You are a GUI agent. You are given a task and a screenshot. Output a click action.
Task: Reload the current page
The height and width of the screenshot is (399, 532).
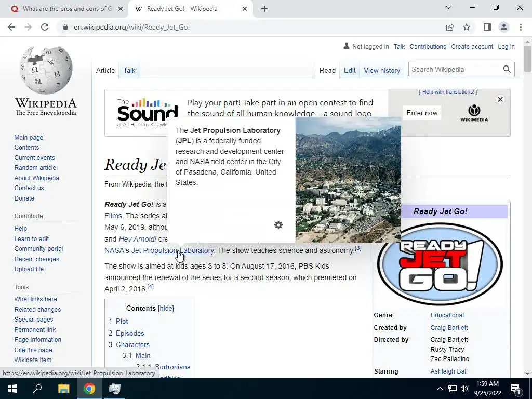(x=45, y=27)
